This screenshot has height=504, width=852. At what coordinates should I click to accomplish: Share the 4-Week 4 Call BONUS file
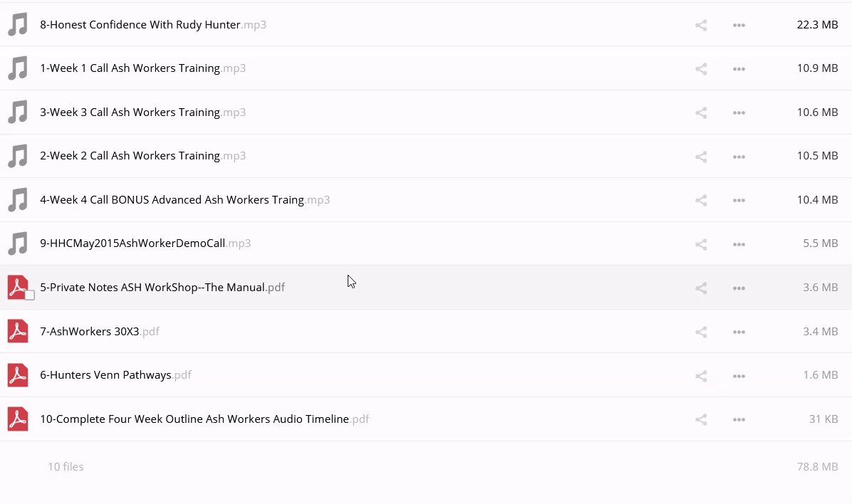(x=701, y=201)
